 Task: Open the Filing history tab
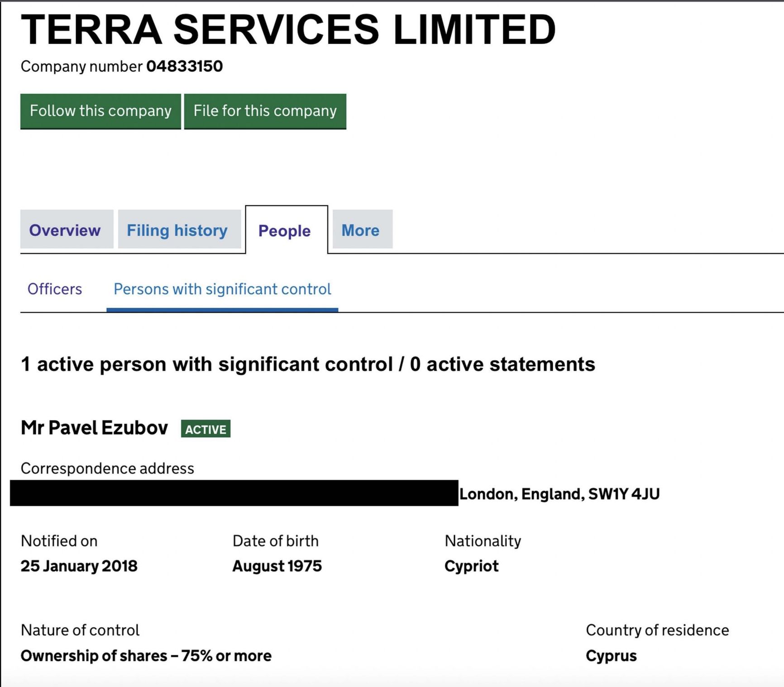[x=177, y=230]
